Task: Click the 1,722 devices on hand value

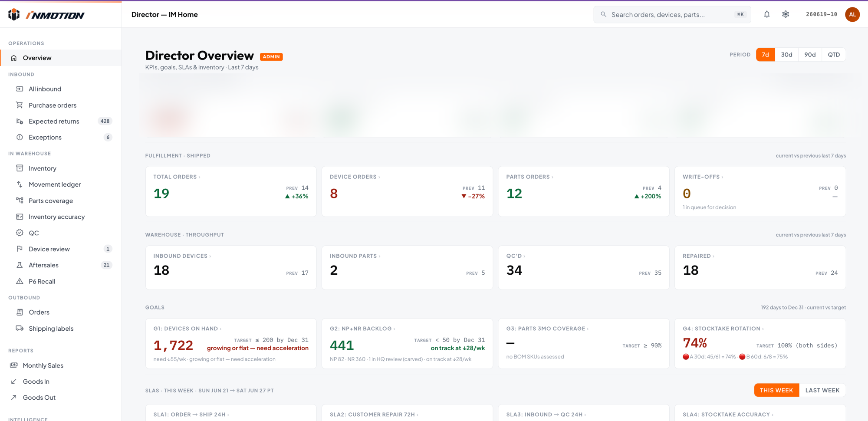Action: 173,345
